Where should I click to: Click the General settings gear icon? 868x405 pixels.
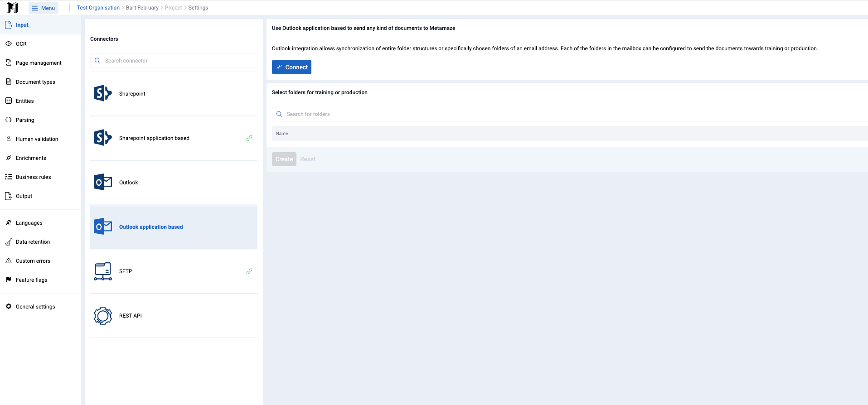coord(9,306)
